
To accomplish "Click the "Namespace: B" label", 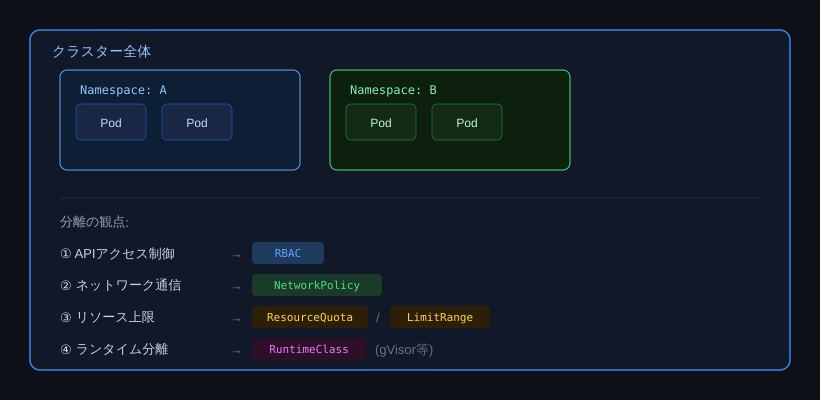I will [x=393, y=90].
